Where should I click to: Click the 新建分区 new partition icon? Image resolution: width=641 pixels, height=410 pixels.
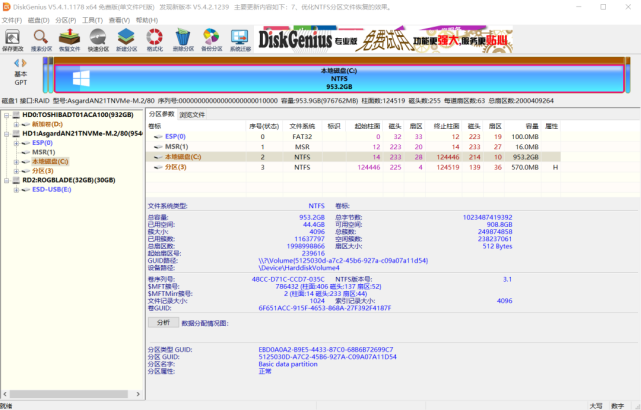click(126, 40)
